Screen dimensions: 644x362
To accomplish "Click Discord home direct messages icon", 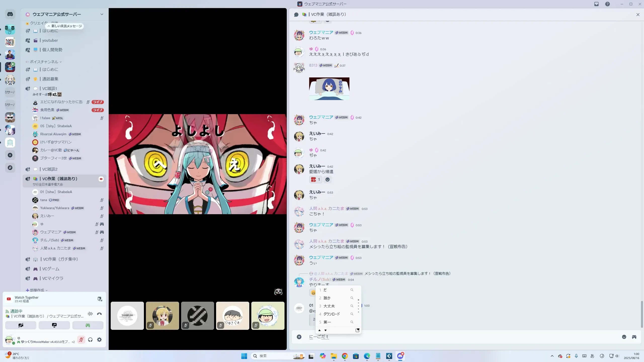I will coord(10,14).
